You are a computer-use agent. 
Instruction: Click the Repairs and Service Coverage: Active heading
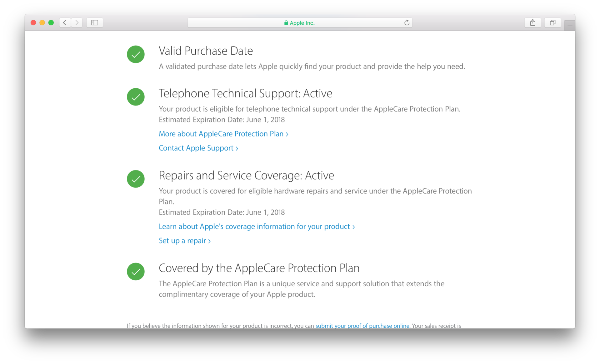pyautogui.click(x=246, y=175)
